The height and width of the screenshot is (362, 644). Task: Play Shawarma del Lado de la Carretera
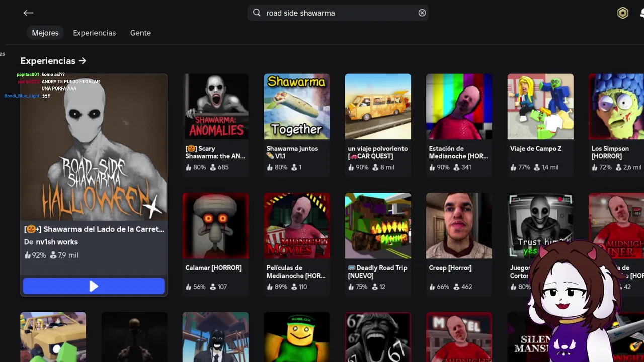click(x=94, y=286)
